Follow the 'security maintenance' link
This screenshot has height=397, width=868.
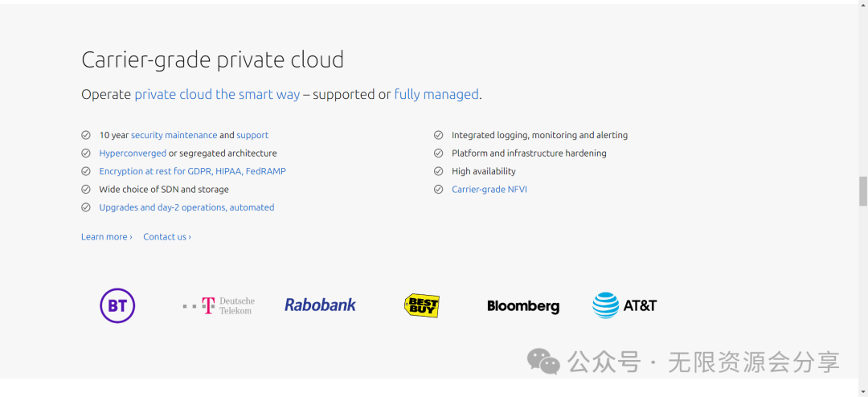pyautogui.click(x=174, y=135)
